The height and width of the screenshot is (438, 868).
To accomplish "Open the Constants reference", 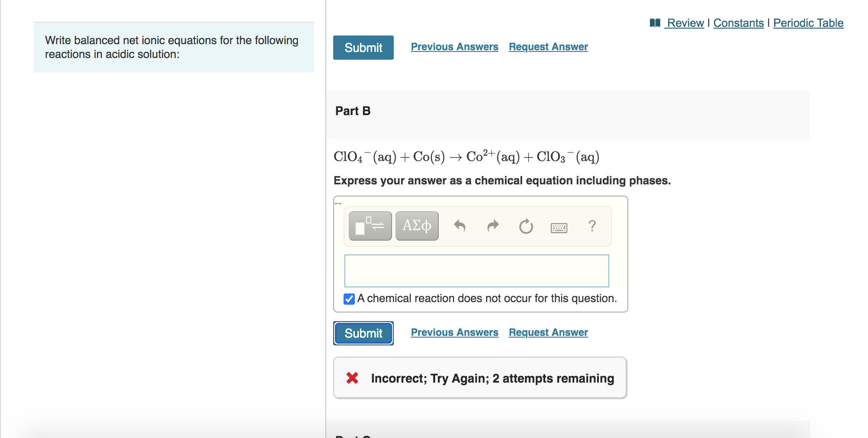I will click(738, 23).
